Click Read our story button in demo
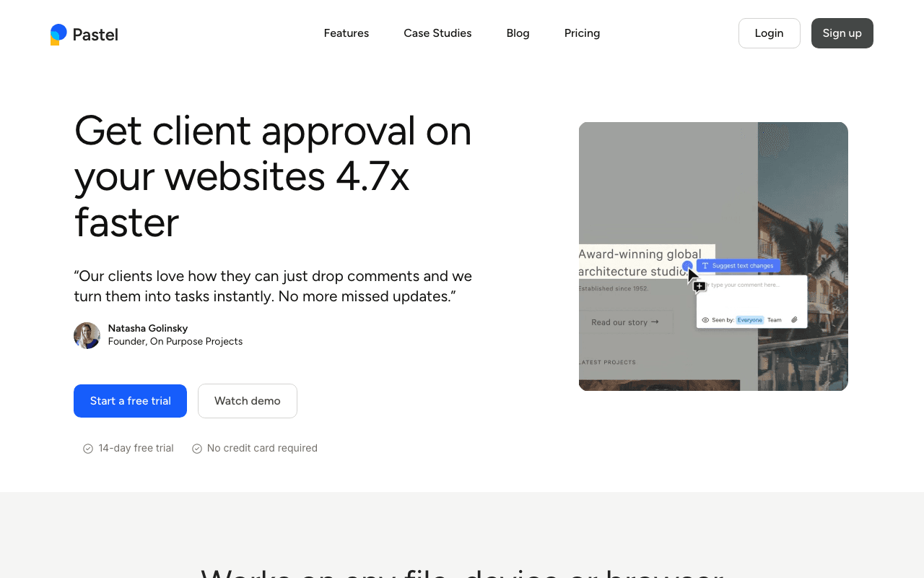This screenshot has height=578, width=924. point(625,322)
